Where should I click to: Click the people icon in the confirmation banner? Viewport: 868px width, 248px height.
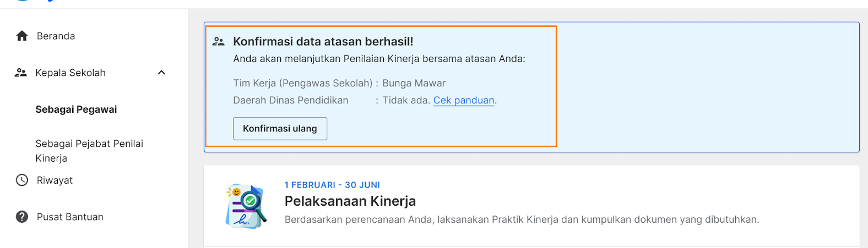click(x=219, y=41)
